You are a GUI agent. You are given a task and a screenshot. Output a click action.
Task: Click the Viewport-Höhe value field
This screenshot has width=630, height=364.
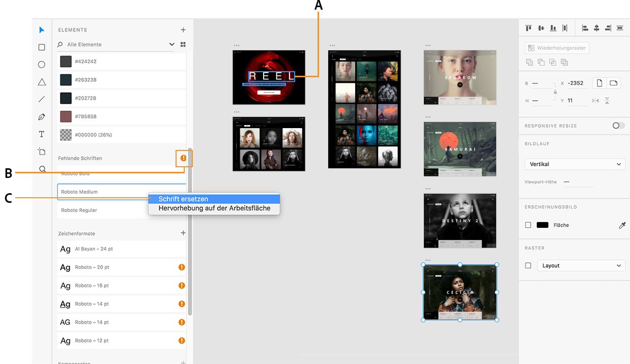pos(578,182)
